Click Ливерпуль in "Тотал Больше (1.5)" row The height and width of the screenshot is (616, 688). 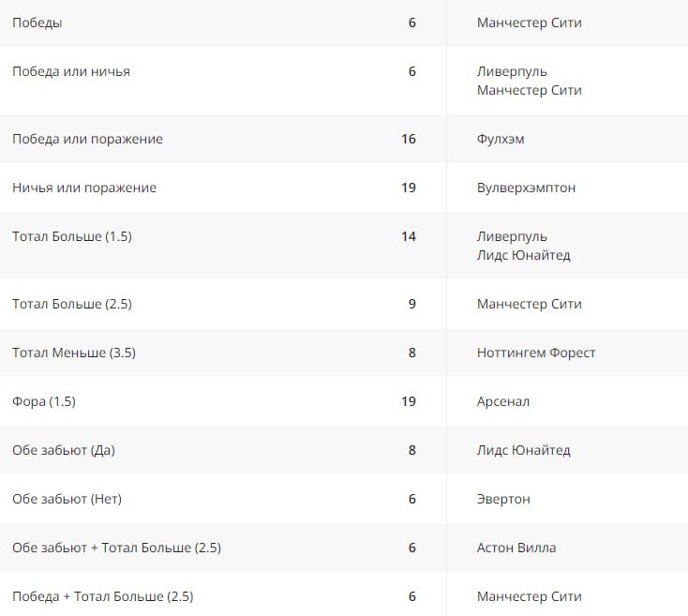pyautogui.click(x=512, y=236)
